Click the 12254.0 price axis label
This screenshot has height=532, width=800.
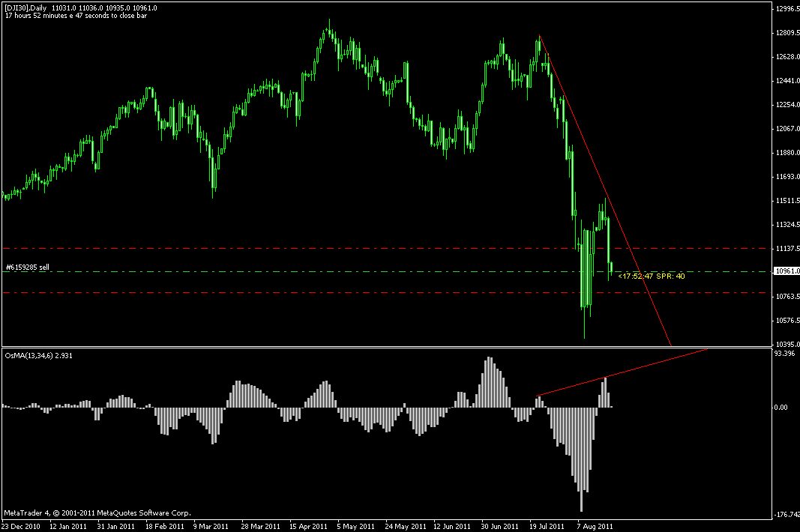click(787, 105)
